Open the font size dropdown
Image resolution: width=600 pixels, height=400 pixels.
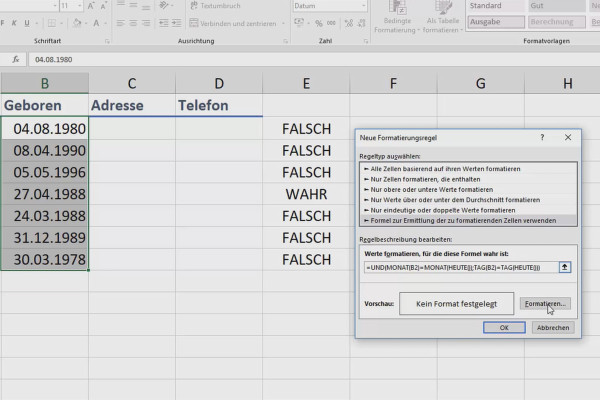(80, 6)
